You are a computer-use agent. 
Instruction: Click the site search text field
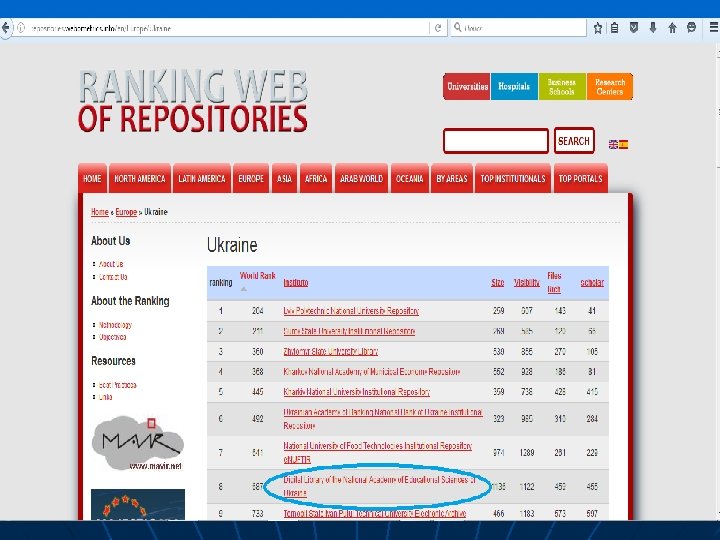[495, 141]
